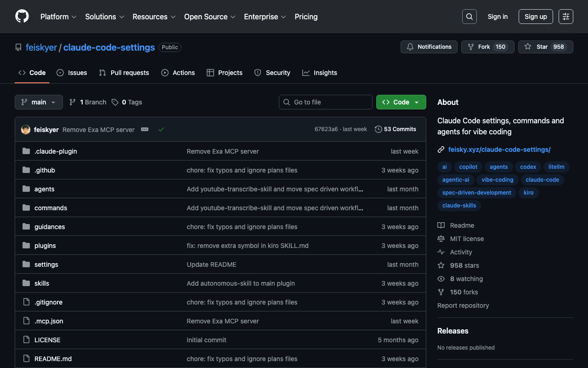
Task: Open the Open Source menu
Action: click(x=209, y=17)
